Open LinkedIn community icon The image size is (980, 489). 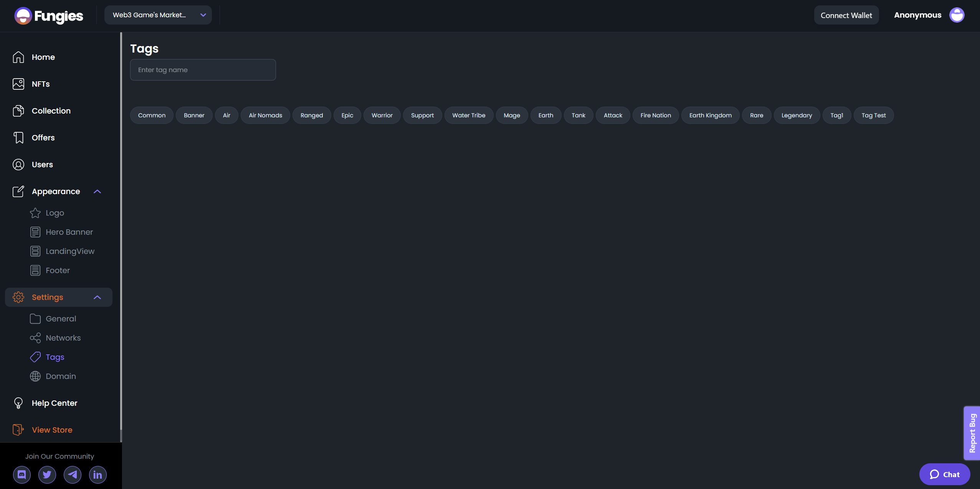point(98,475)
